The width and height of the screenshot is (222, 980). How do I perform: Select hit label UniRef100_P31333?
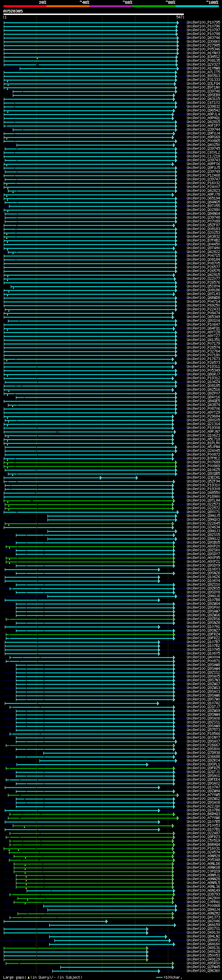click(x=203, y=80)
